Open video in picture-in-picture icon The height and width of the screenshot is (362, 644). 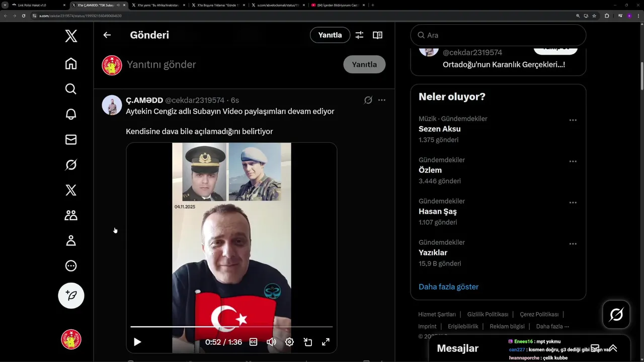[308, 342]
